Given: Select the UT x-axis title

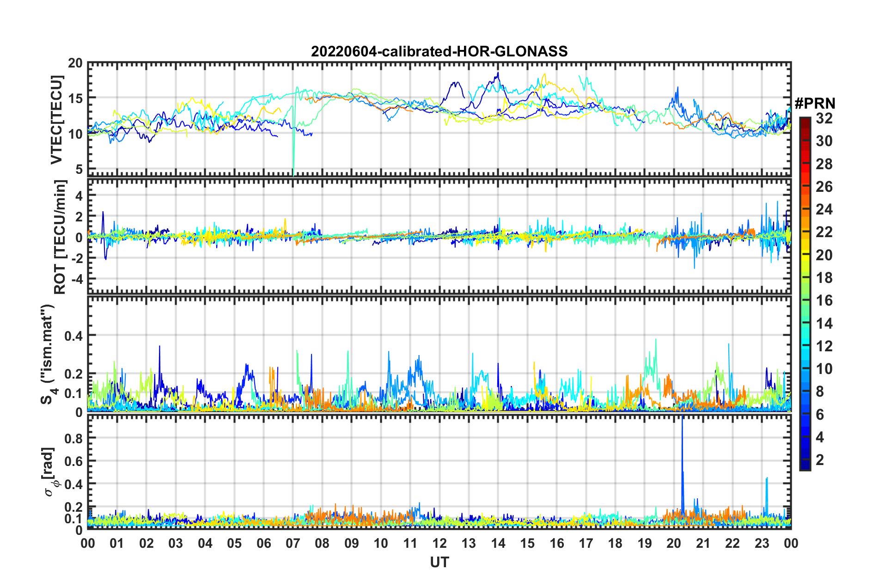Looking at the screenshot, I should click(x=439, y=562).
